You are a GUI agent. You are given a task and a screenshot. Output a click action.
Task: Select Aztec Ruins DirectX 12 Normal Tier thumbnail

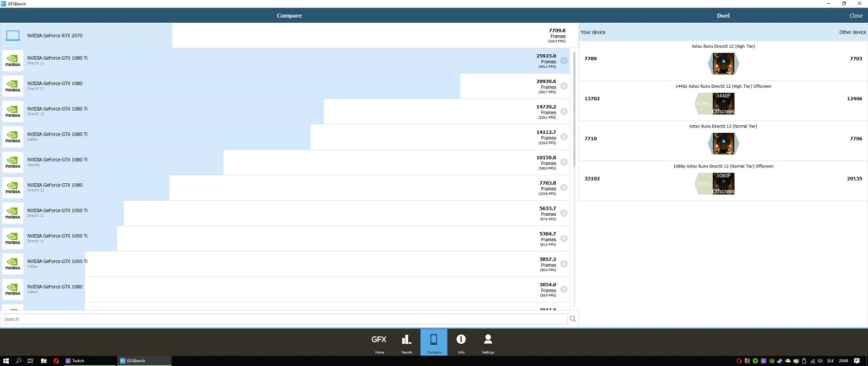[723, 144]
